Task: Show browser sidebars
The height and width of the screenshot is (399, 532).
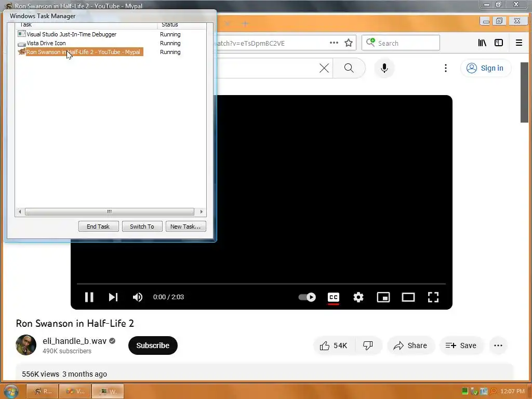Action: click(x=499, y=43)
